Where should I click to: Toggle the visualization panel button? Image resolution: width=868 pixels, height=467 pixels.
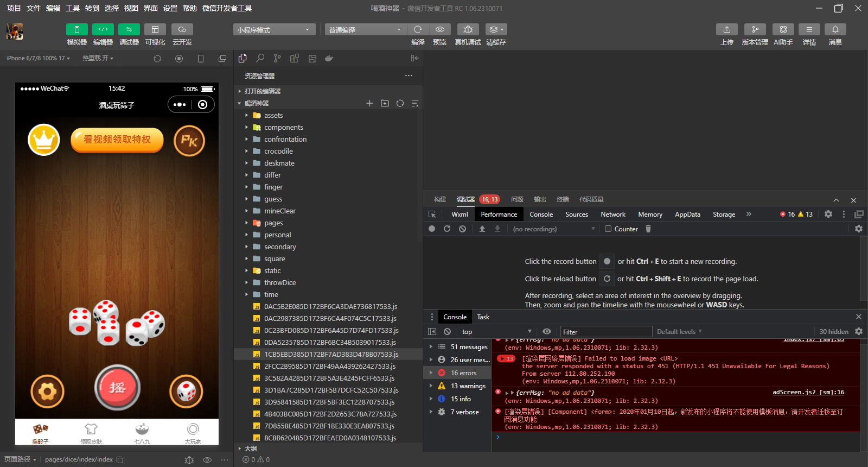[155, 29]
